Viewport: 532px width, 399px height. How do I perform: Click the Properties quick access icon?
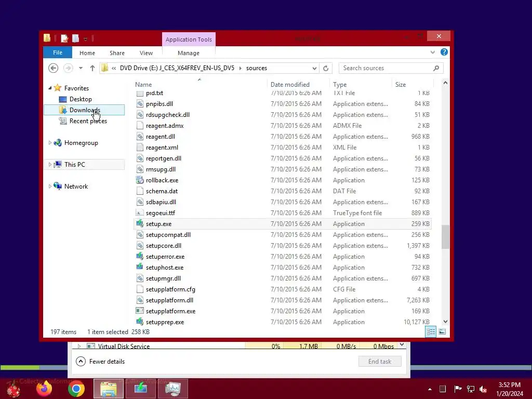click(64, 38)
